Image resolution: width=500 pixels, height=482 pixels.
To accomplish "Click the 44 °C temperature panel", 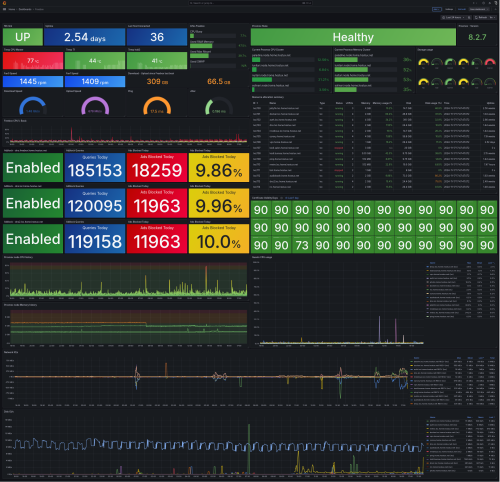I will (x=95, y=61).
